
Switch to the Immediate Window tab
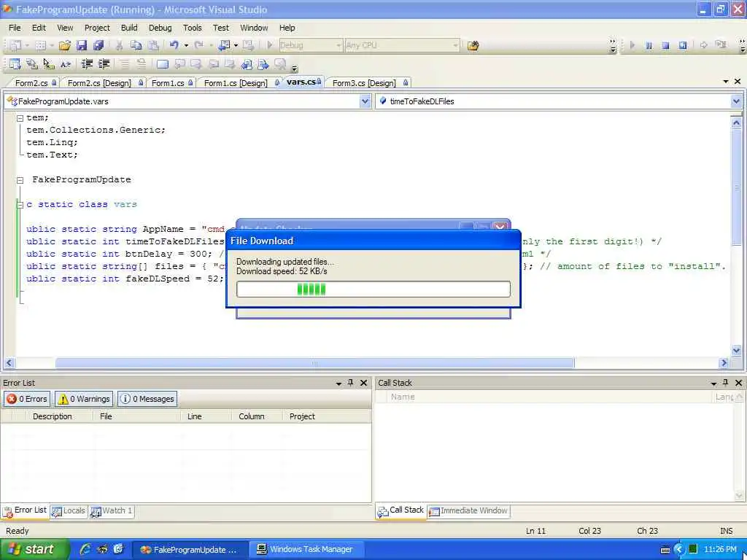(468, 510)
